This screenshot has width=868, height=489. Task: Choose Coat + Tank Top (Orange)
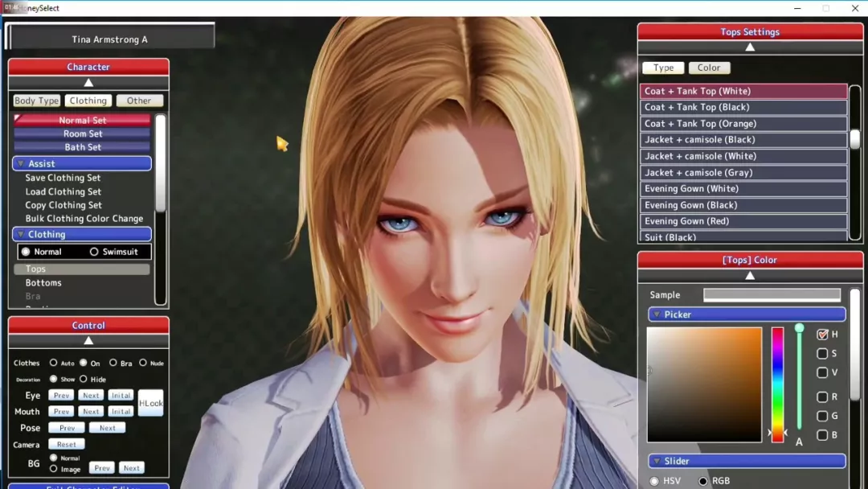coord(743,124)
